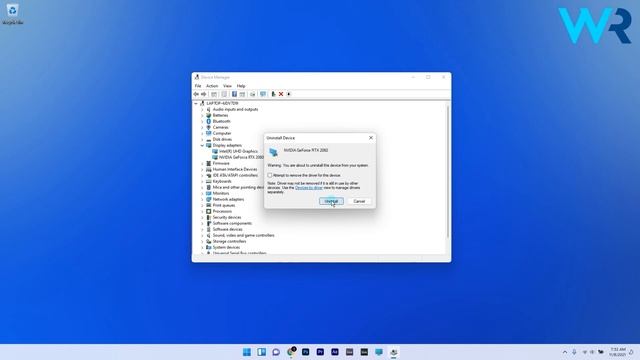The width and height of the screenshot is (640, 360).
Task: Open After Effects from the taskbar
Action: (x=335, y=352)
